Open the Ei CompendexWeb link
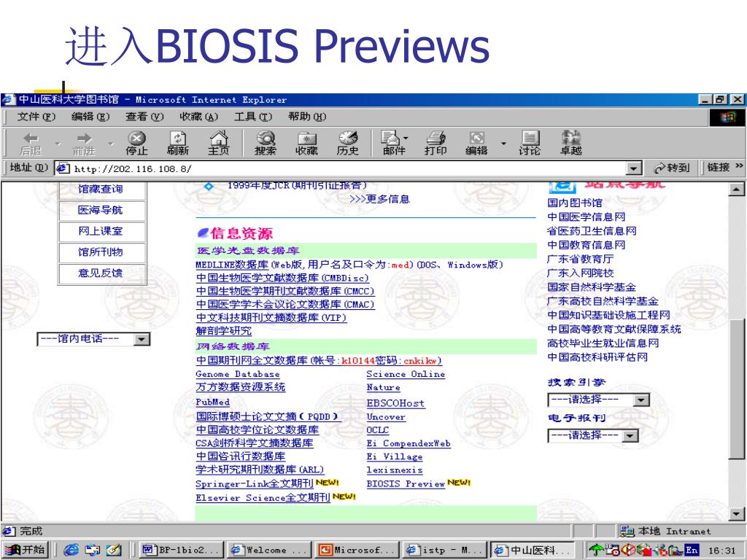 (x=409, y=443)
